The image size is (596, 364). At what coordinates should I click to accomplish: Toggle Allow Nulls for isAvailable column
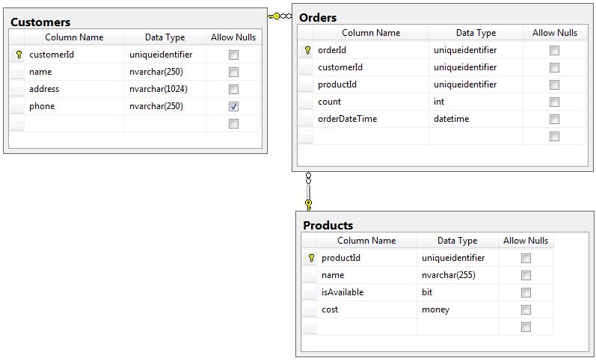[x=526, y=292]
